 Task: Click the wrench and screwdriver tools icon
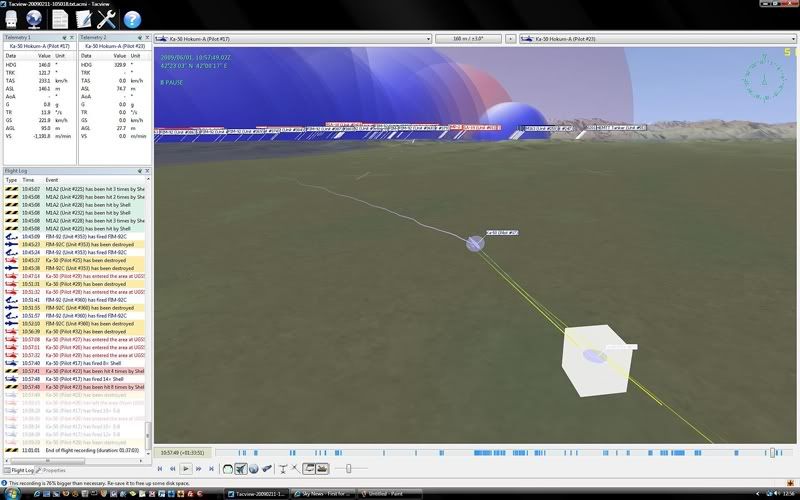coord(107,18)
